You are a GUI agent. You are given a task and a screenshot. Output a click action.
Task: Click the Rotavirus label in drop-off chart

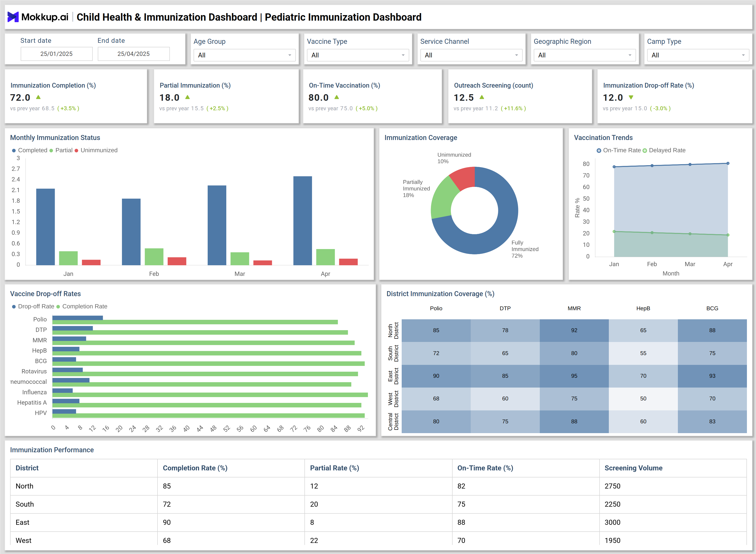click(x=34, y=372)
